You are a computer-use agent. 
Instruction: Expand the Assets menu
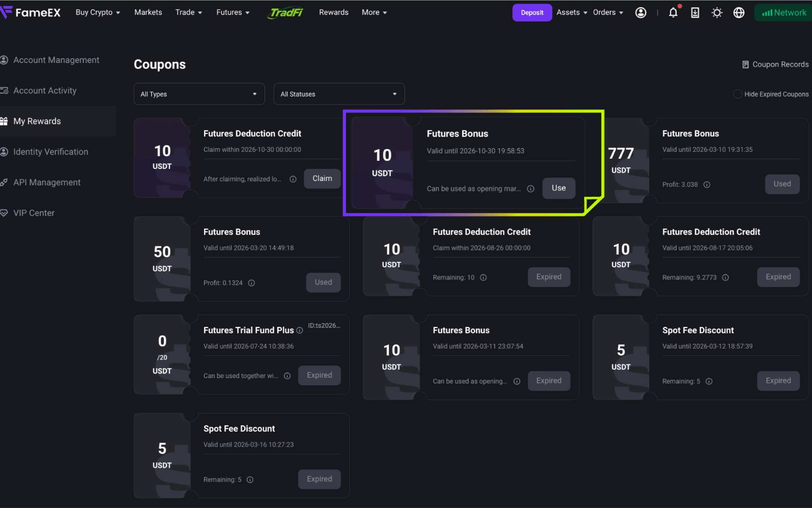[572, 13]
